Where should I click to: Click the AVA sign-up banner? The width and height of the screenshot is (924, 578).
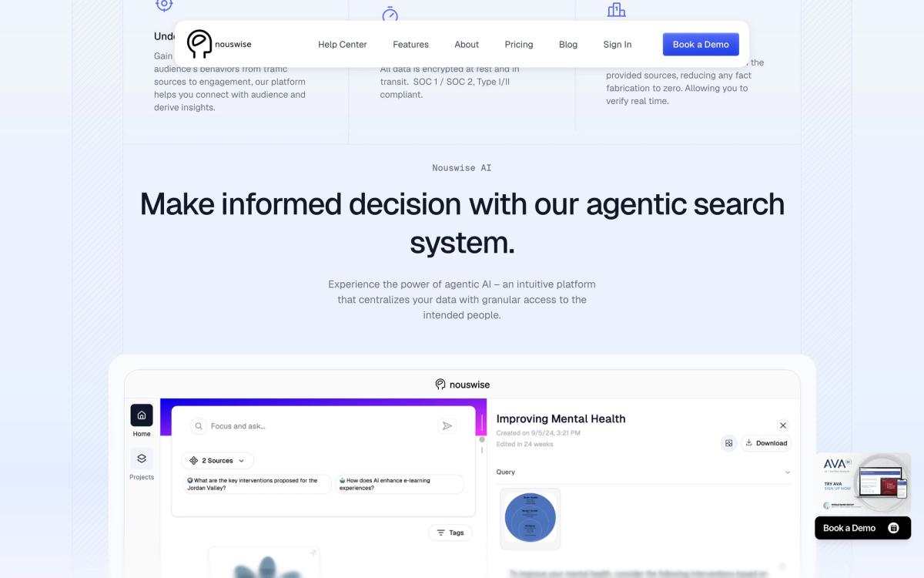[863, 483]
